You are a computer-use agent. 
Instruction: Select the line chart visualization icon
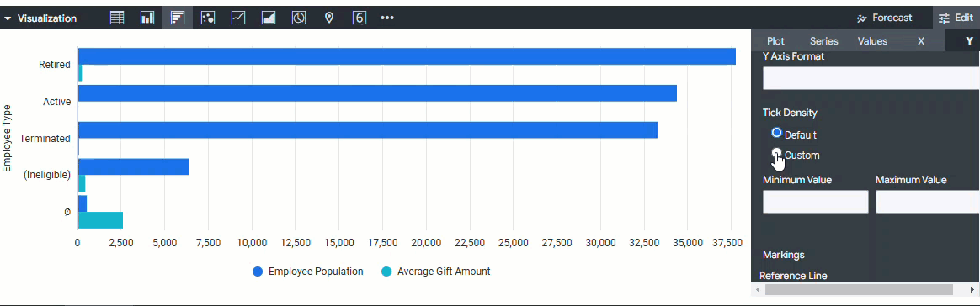238,18
